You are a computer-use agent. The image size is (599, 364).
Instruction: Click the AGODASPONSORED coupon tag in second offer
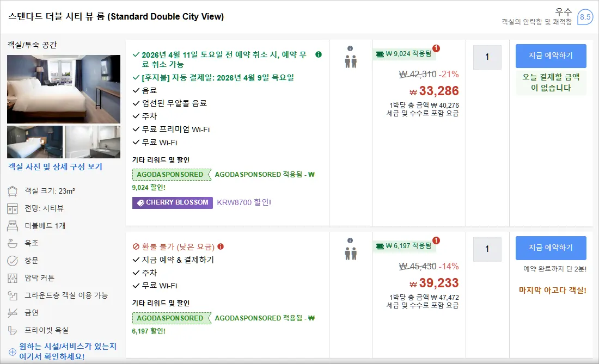[172, 318]
